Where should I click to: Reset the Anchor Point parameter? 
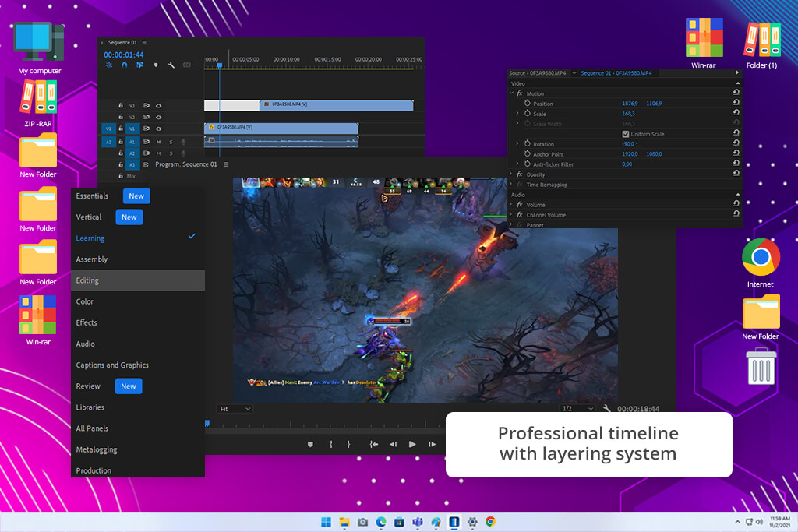(x=736, y=153)
